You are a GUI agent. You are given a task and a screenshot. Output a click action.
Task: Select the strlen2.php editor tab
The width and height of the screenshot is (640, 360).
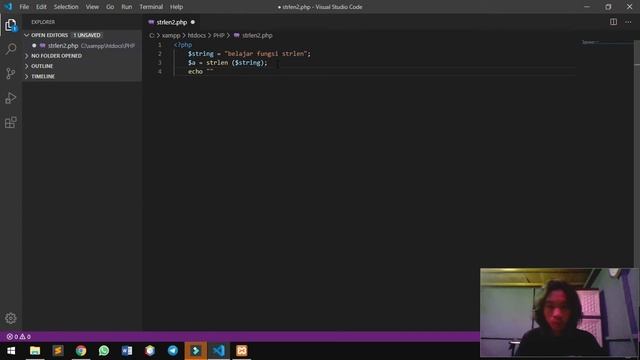pos(171,22)
